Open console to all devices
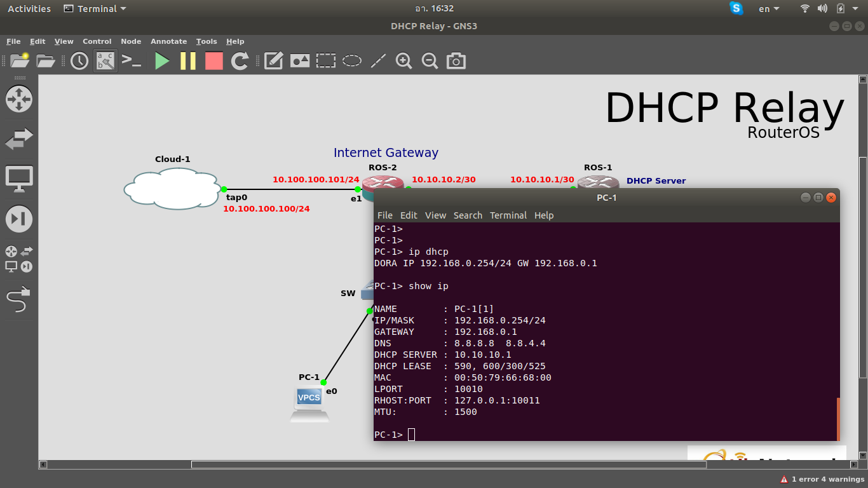Image resolution: width=868 pixels, height=488 pixels. 132,61
